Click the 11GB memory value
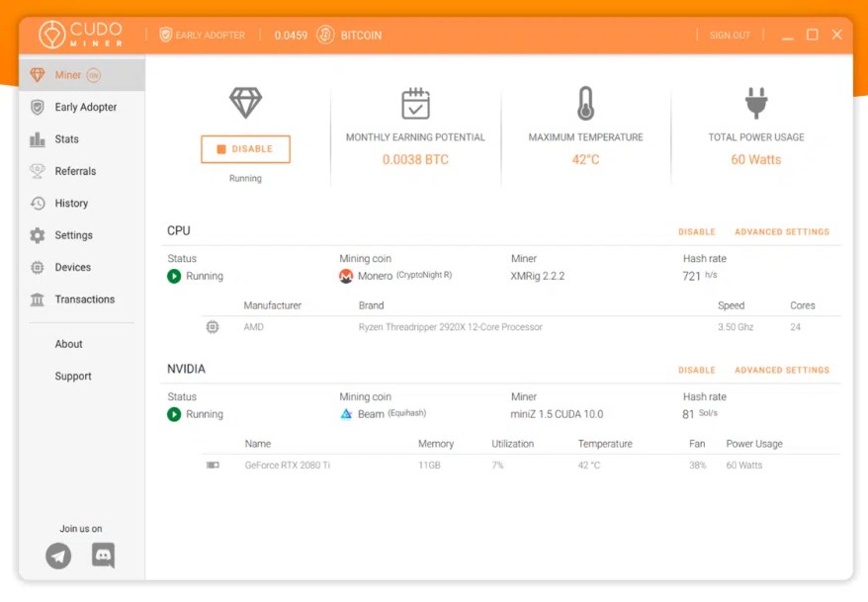 430,466
